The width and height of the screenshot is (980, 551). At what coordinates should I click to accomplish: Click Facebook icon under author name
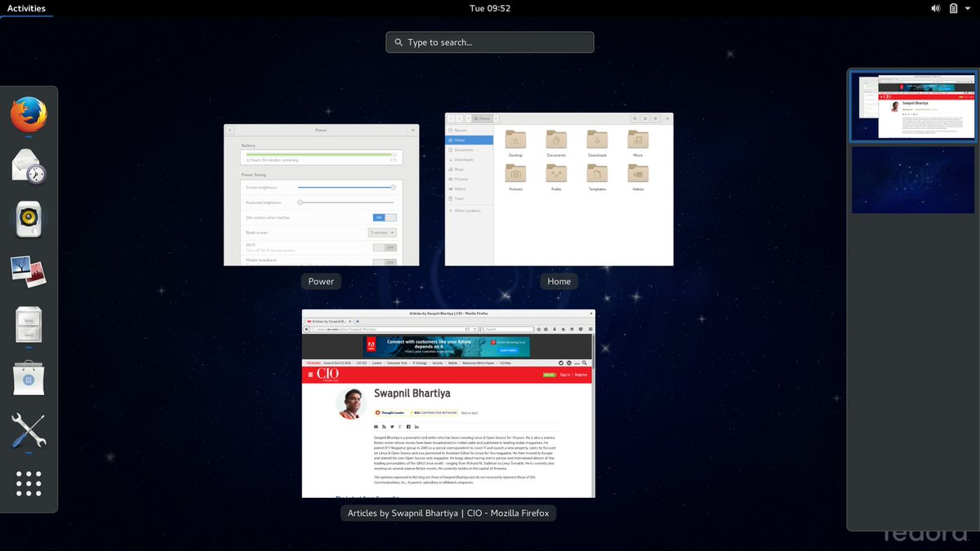click(x=408, y=427)
